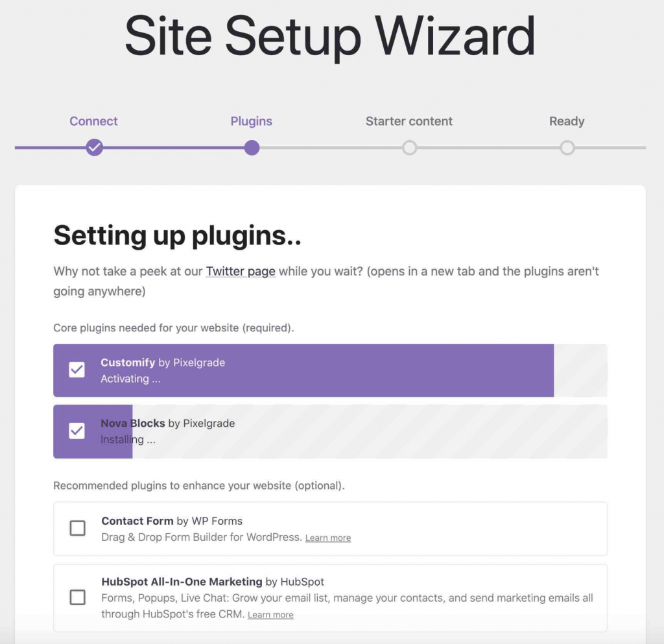Viewport: 664px width, 644px height.
Task: Click the Starter content step circle
Action: click(x=409, y=147)
